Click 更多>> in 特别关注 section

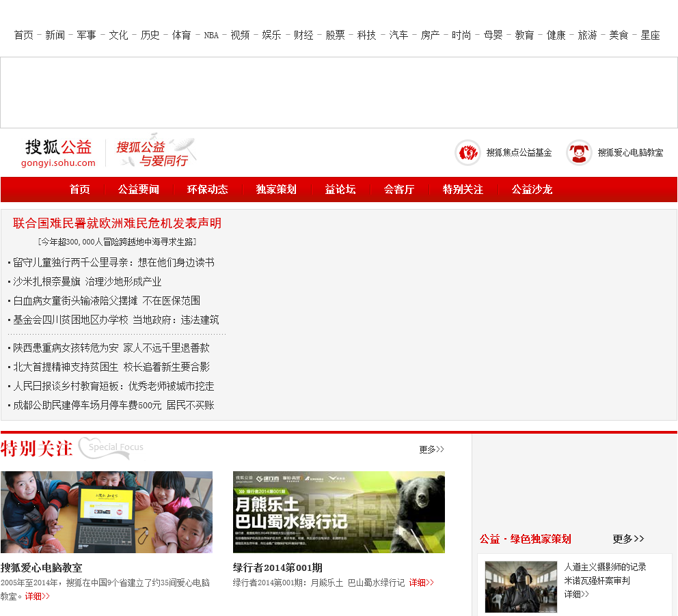(x=431, y=449)
